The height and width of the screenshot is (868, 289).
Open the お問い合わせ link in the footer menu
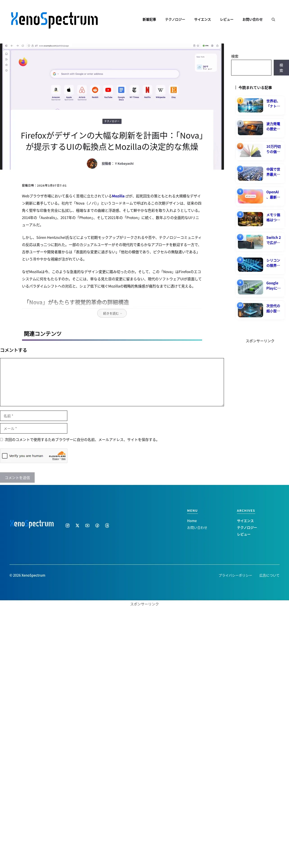click(197, 528)
